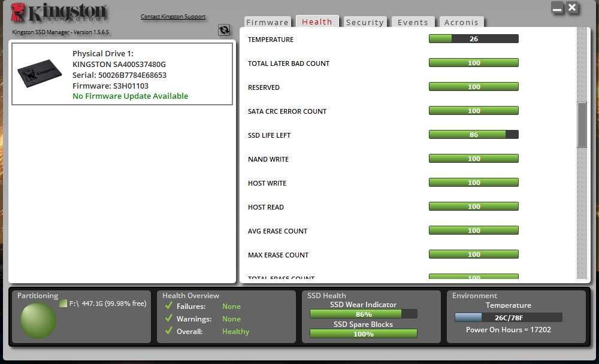Click the SSD Wear Indicator 86% bar
The image size is (599, 364).
364,314
